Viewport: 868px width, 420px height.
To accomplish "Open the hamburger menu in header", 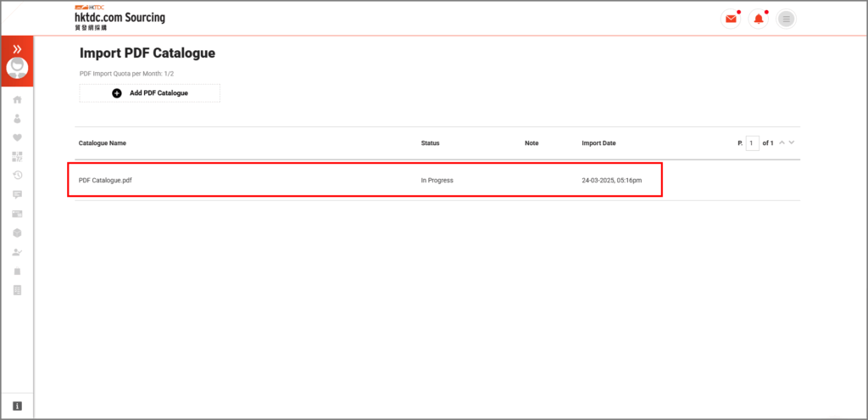I will coord(787,19).
